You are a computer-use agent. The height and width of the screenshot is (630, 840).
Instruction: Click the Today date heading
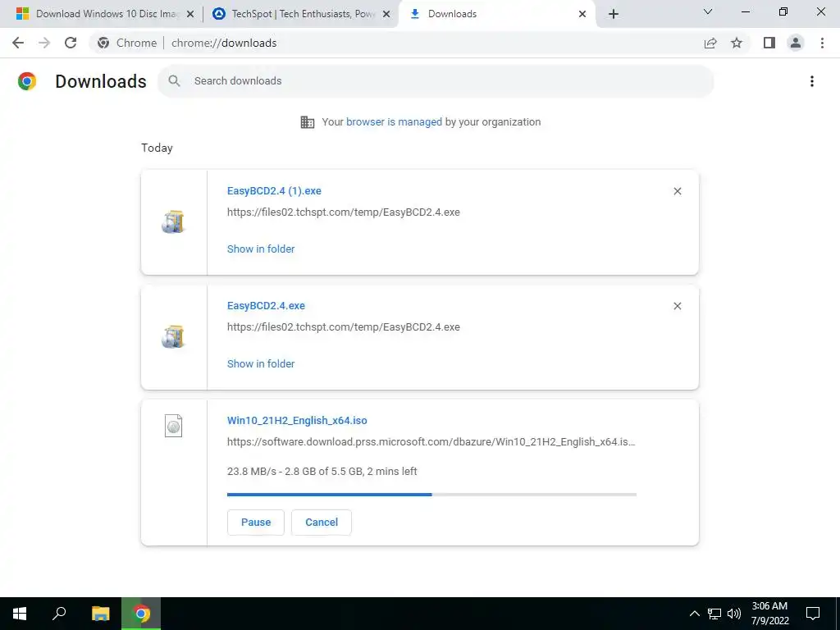click(157, 148)
